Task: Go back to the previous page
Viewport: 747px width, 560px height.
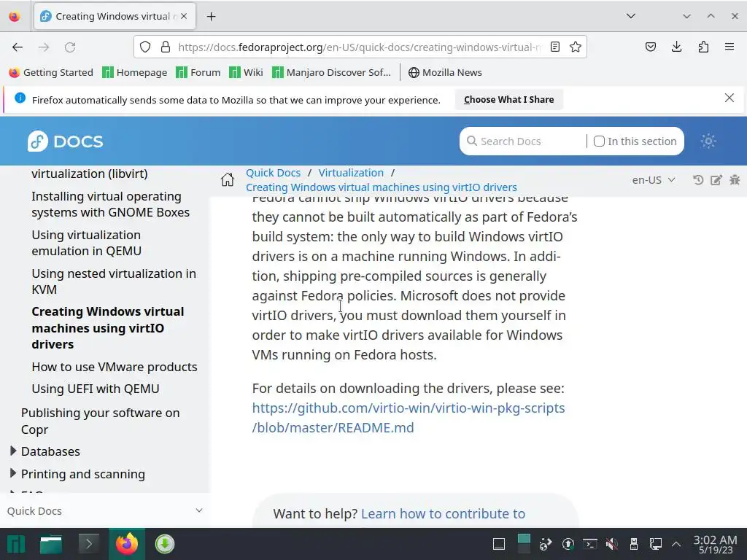Action: point(18,47)
